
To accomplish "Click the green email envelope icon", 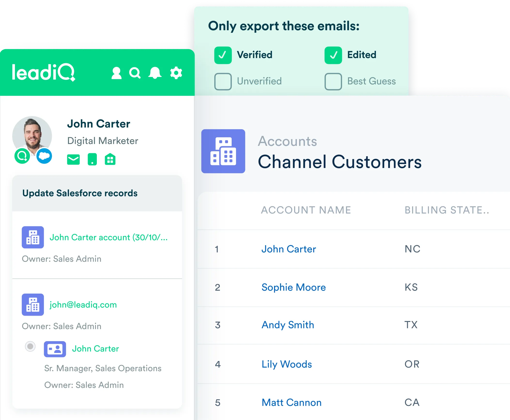I will 73,160.
